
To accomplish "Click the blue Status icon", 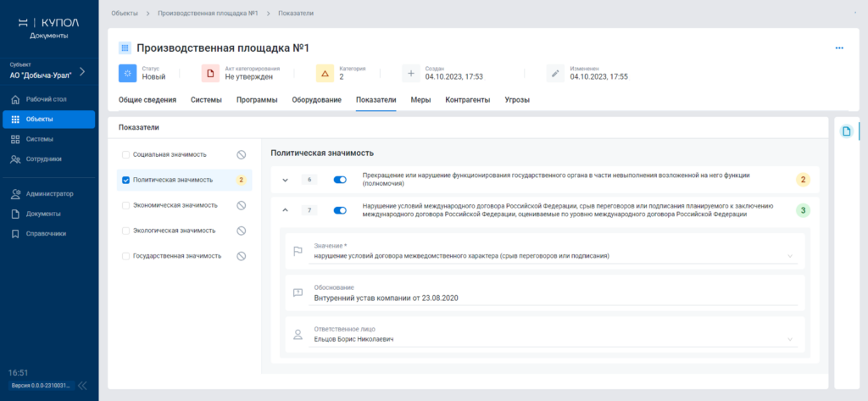I will (127, 73).
